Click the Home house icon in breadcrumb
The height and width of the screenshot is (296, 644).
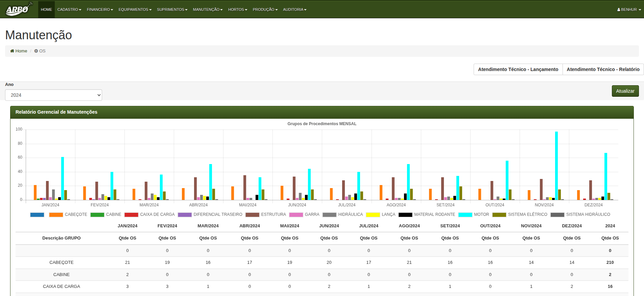coord(12,51)
